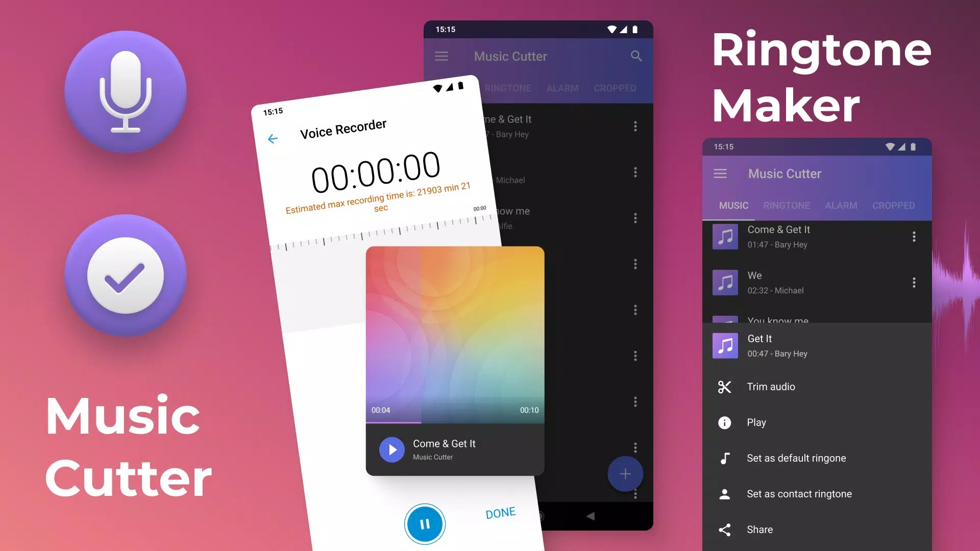Click the Set as contact ringtone icon

tap(723, 494)
